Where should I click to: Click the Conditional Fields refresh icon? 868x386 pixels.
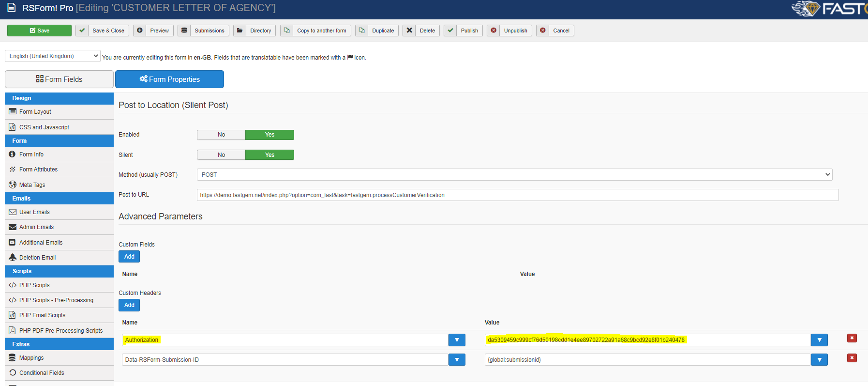[13, 372]
